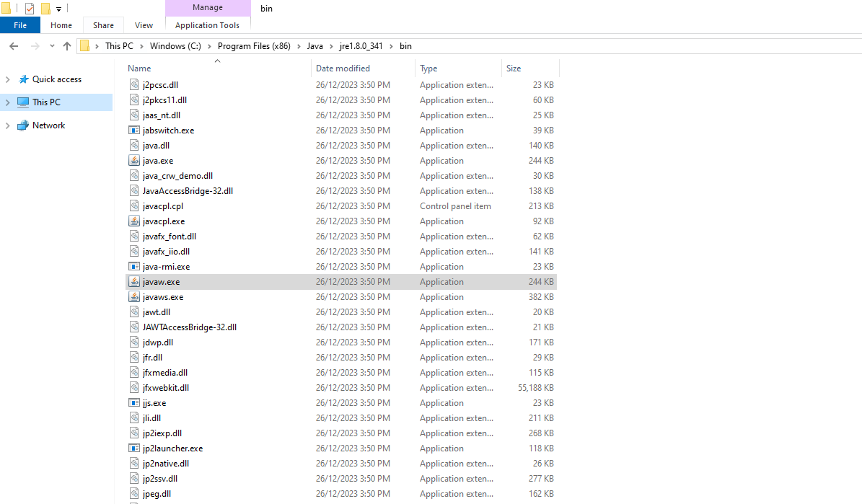Viewport: 862px width, 504px height.
Task: Open the Application Tools tab
Action: (207, 25)
